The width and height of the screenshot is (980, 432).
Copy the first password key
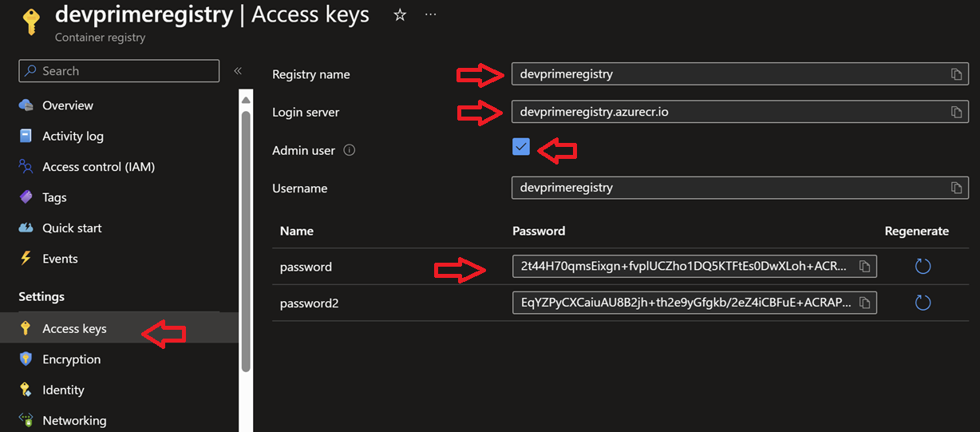point(864,267)
